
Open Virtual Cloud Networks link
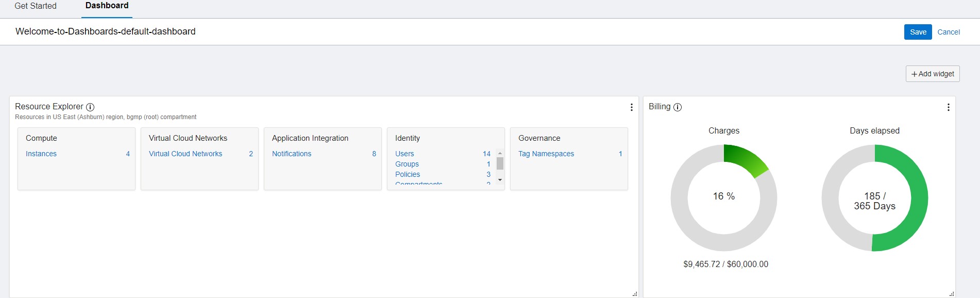click(185, 154)
